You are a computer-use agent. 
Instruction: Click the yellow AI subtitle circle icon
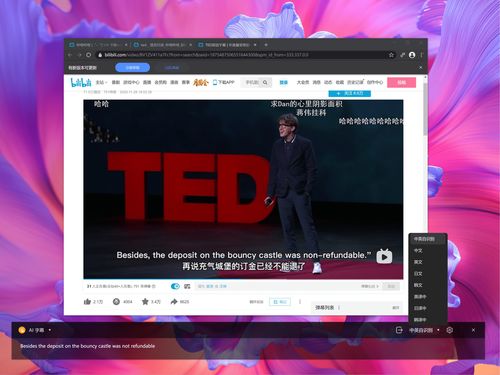22,330
